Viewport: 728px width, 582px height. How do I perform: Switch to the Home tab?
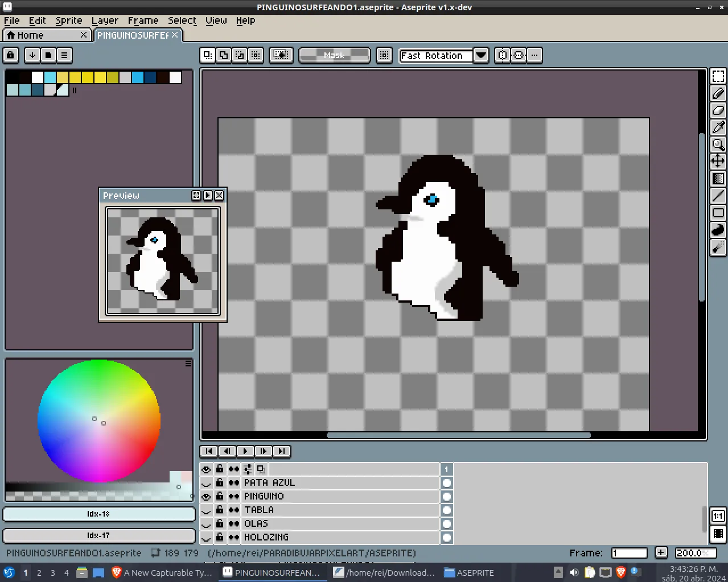tap(47, 35)
